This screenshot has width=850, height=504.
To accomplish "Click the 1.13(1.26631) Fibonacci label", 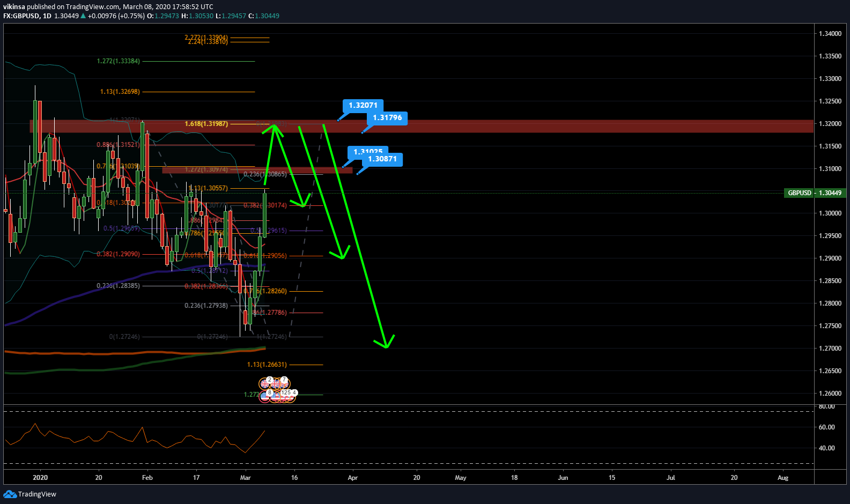I will tap(267, 365).
